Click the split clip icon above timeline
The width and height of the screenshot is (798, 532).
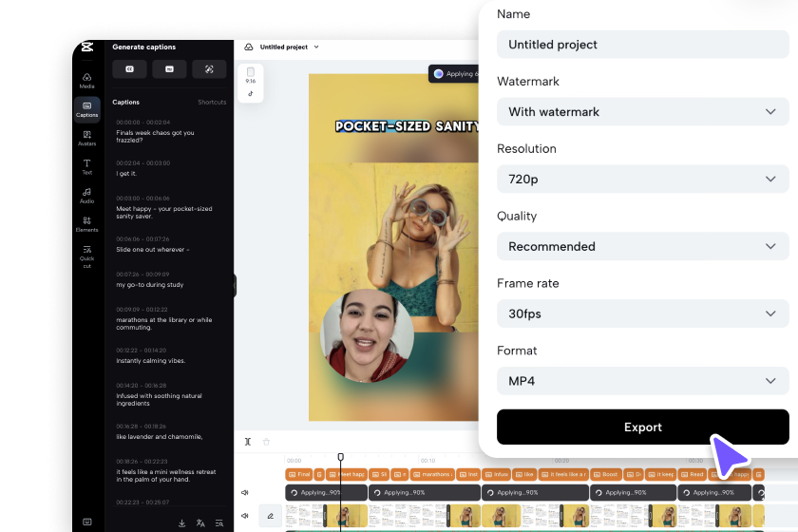click(x=248, y=442)
